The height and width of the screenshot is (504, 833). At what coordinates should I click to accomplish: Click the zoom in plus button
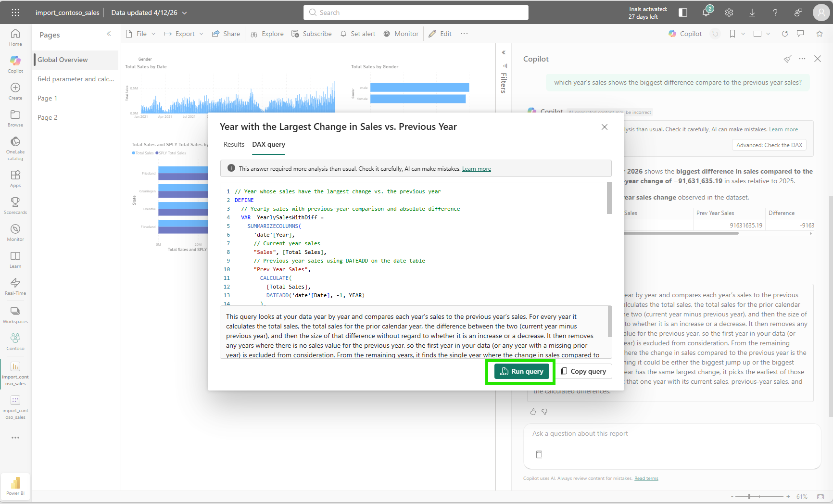(788, 496)
